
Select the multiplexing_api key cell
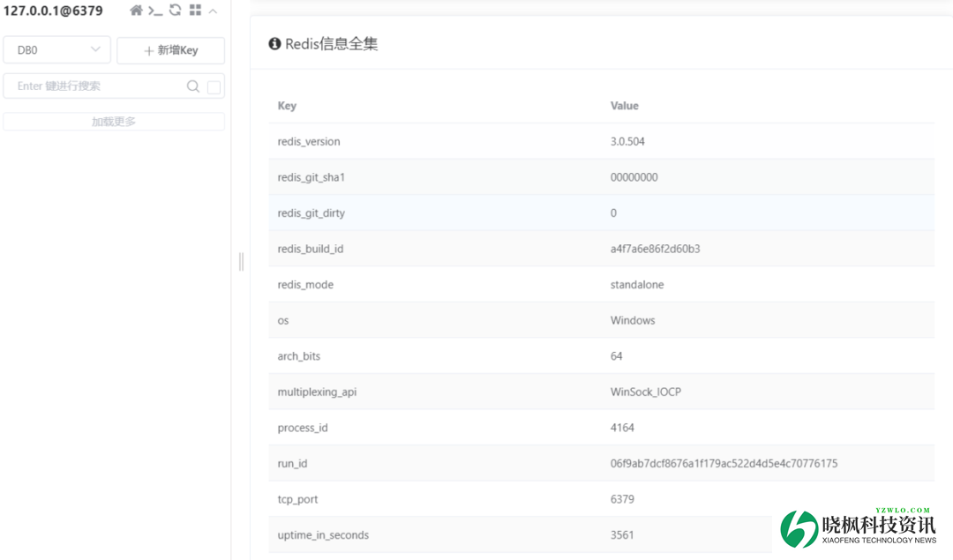pos(318,392)
